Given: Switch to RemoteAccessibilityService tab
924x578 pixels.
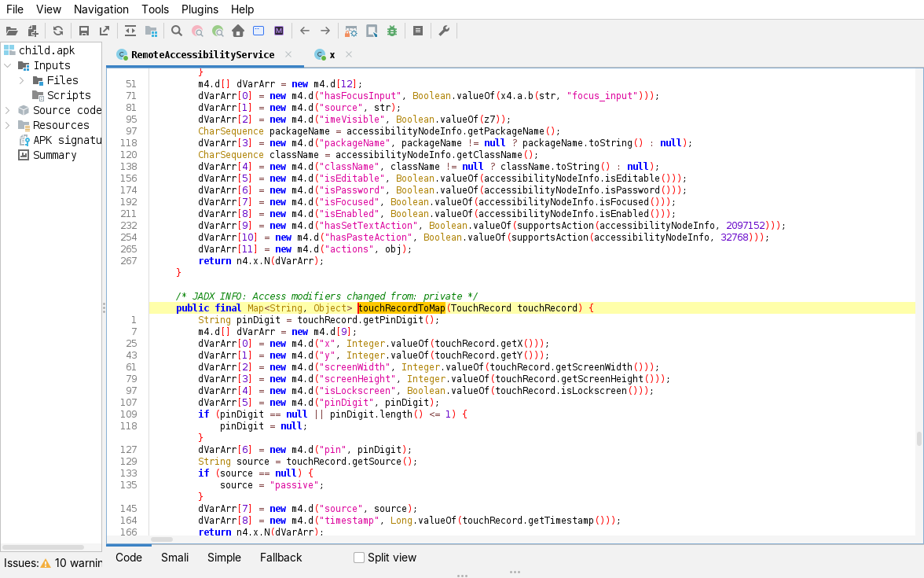Looking at the screenshot, I should [203, 55].
